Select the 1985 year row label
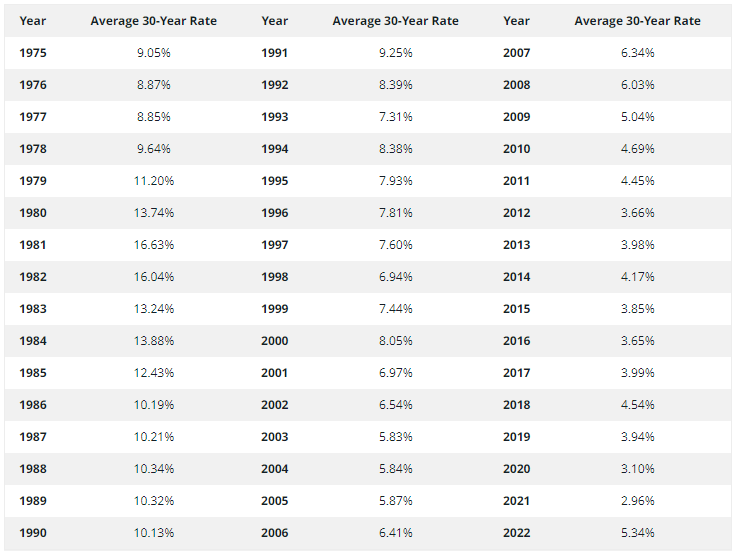 tap(33, 373)
